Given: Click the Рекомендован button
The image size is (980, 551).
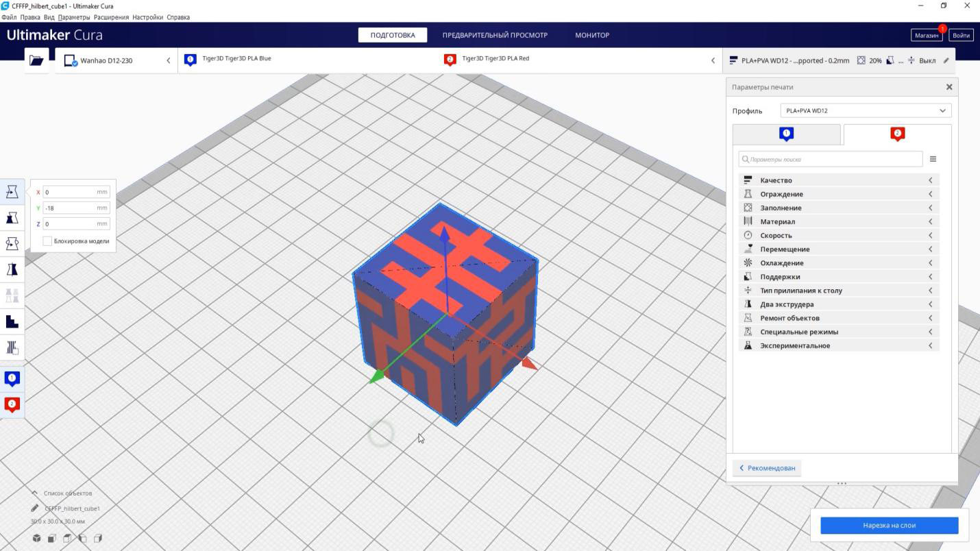Looking at the screenshot, I should (767, 468).
